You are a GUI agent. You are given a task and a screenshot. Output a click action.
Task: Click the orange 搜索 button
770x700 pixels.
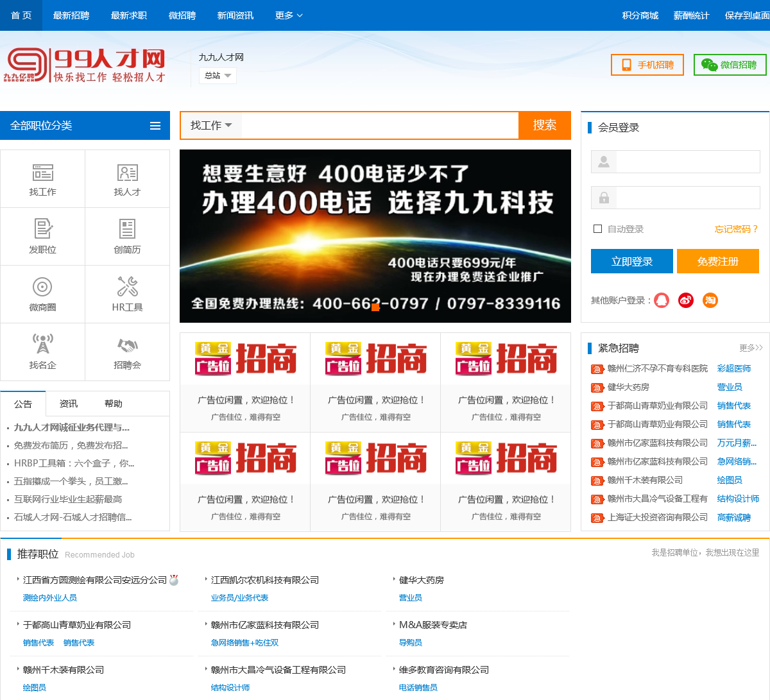[545, 125]
